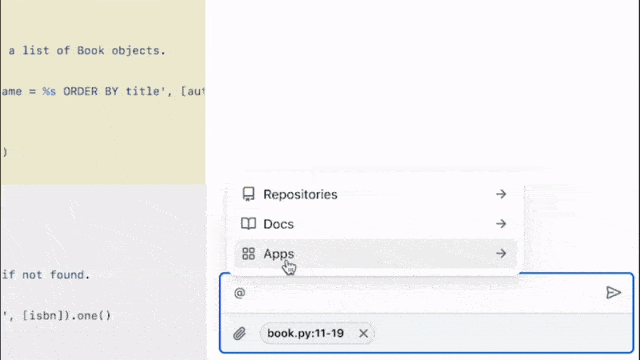Click the closing parenthesis in highlighted code
The height and width of the screenshot is (360, 640).
(5, 152)
